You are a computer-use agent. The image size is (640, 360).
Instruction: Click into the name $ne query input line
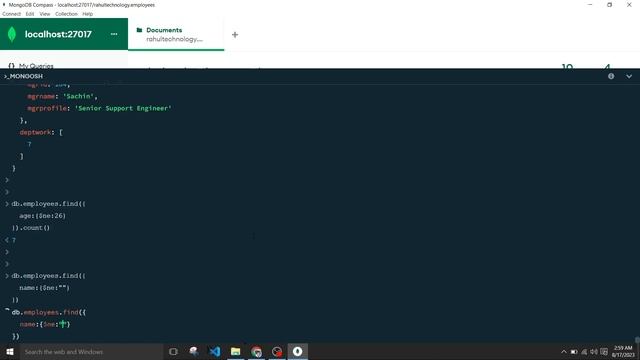pyautogui.click(x=45, y=324)
